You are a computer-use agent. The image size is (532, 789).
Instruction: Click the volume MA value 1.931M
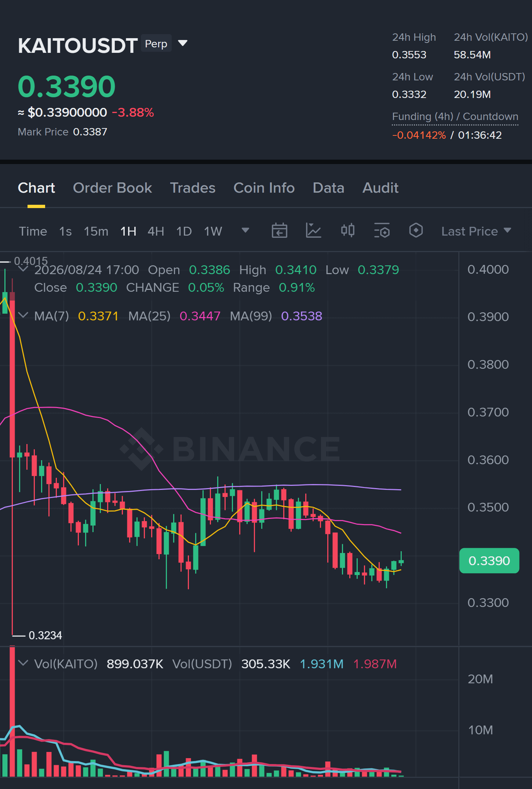click(322, 664)
